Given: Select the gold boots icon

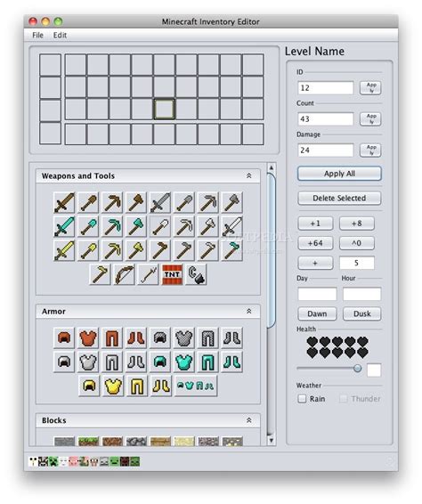Looking at the screenshot, I should click(161, 386).
